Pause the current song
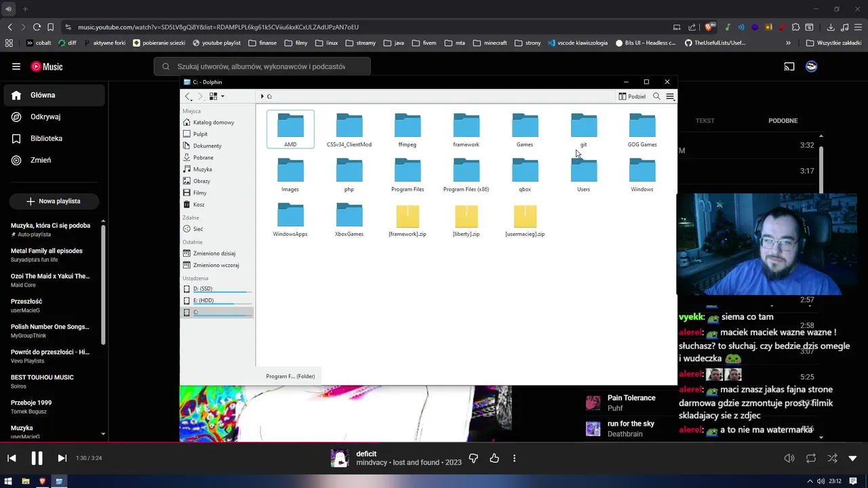Image resolution: width=868 pixels, height=488 pixels. point(37,458)
